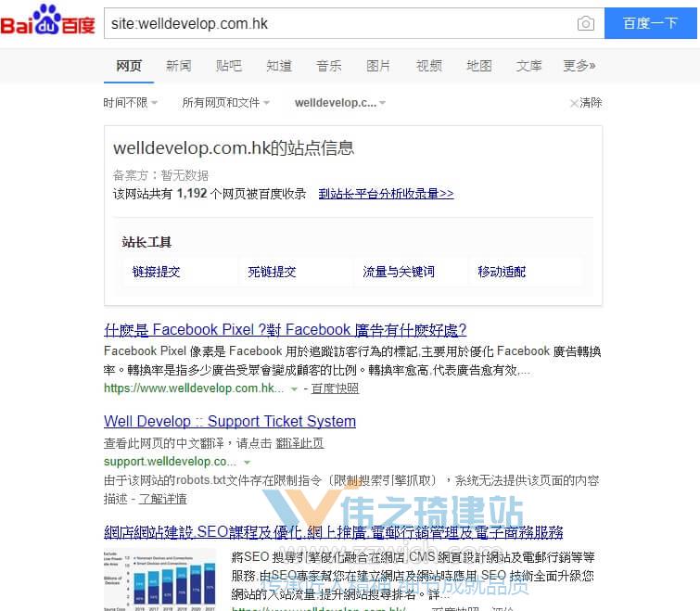Switch to the 新闻 tab

pos(179,66)
